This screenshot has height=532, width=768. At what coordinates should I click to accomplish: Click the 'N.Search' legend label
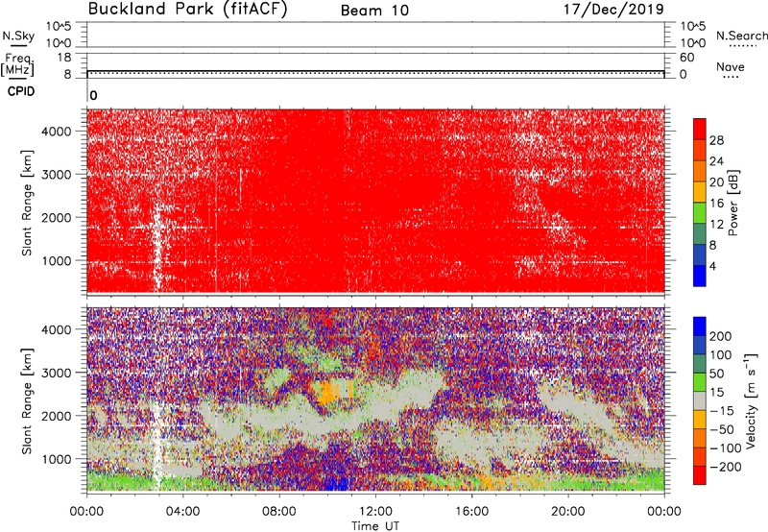(742, 36)
